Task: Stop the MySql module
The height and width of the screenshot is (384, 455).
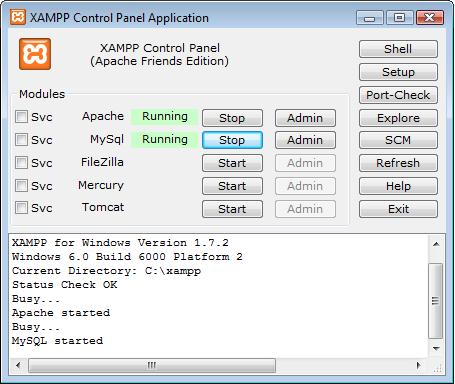Action: [x=232, y=140]
